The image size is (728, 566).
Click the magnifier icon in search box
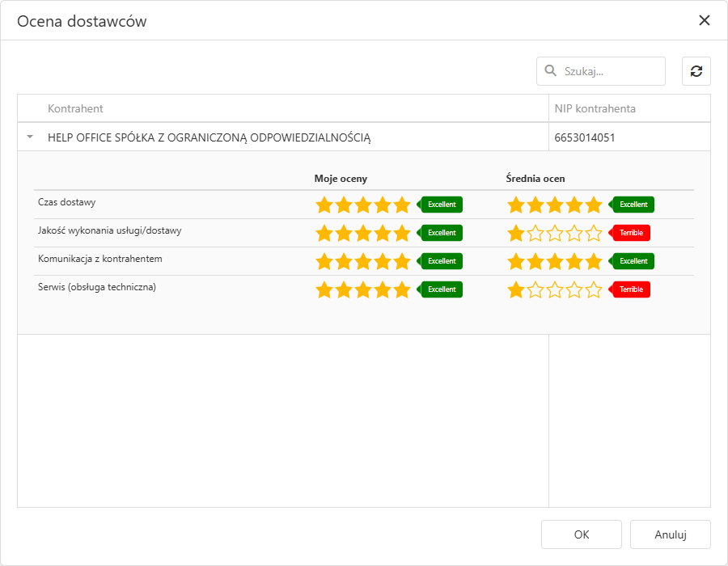tap(551, 71)
